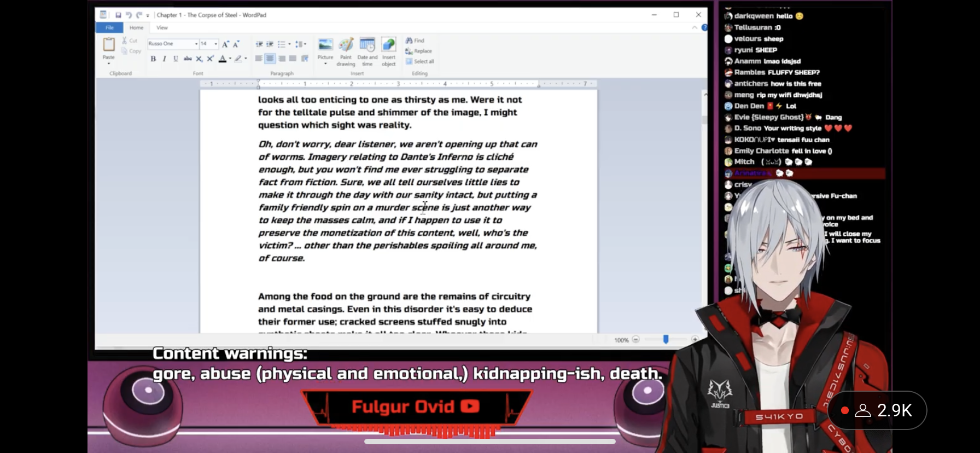The image size is (980, 453).
Task: Toggle Bold formatting
Action: [x=153, y=59]
